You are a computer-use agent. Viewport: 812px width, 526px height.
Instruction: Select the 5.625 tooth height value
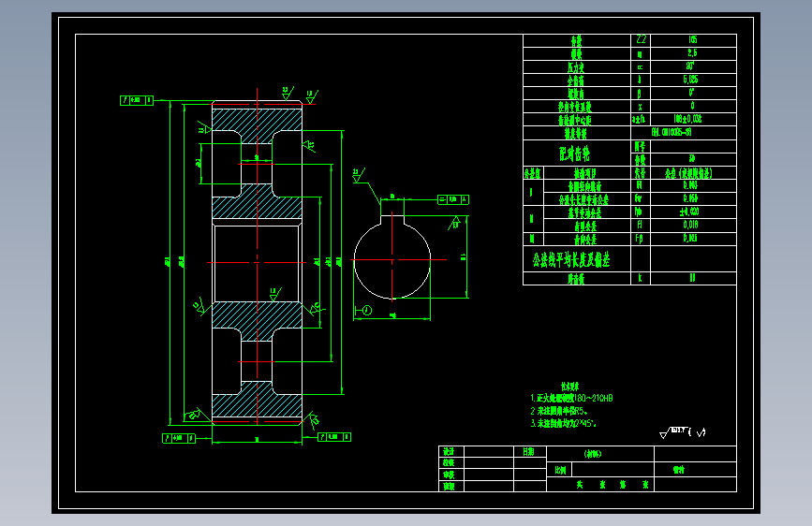(691, 80)
